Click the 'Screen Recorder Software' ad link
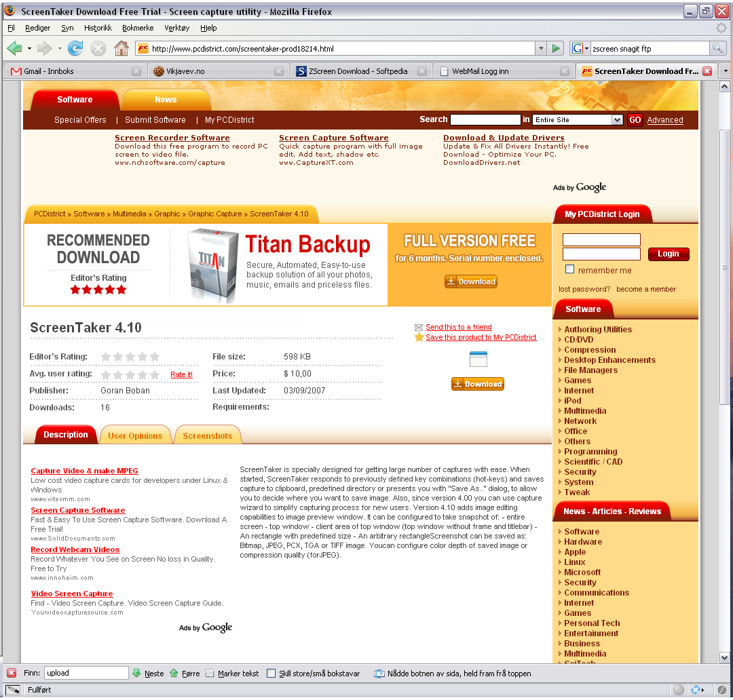 click(x=172, y=138)
